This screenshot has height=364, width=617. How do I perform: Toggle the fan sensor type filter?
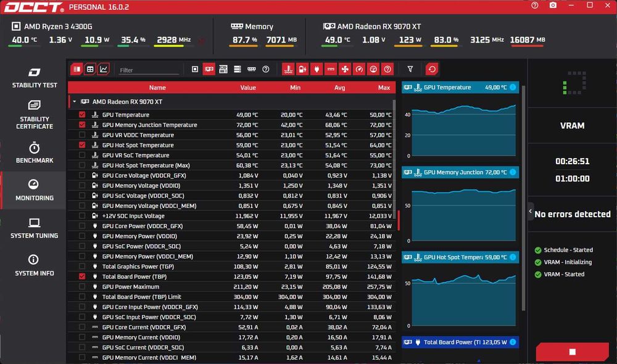[345, 69]
